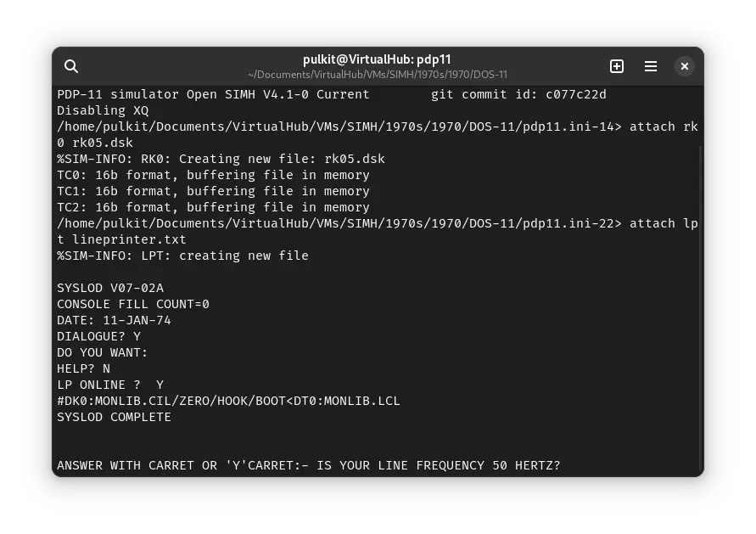Viewport: 756px width, 534px height.
Task: Open a new terminal tab
Action: [617, 66]
